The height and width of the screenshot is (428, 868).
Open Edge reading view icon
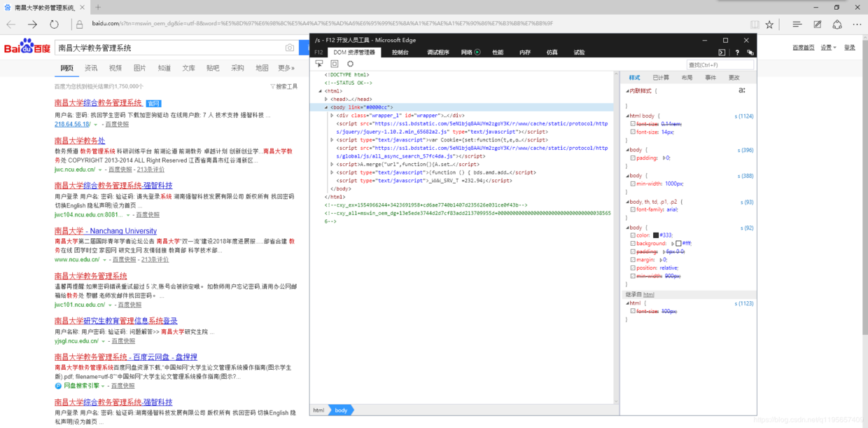click(x=754, y=24)
